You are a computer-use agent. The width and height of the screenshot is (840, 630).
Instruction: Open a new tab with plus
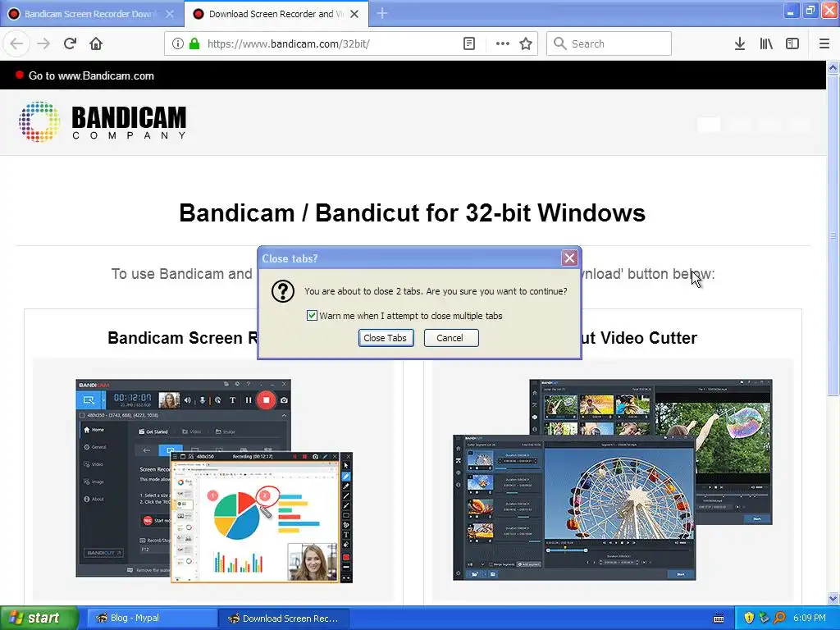click(x=382, y=13)
